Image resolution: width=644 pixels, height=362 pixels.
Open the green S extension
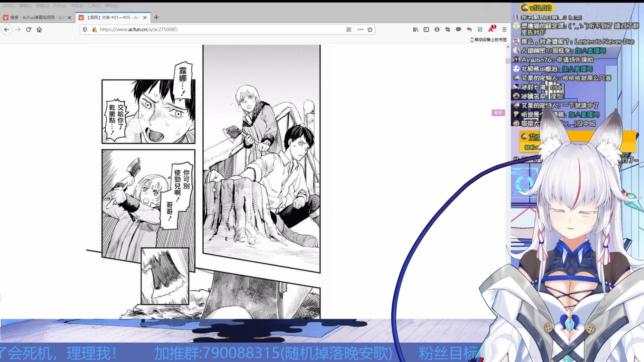480,29
